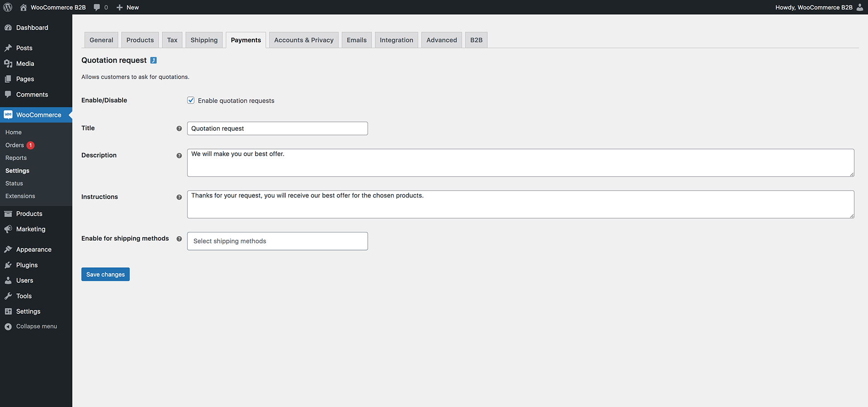Switch to the Emails tab
This screenshot has width=868, height=407.
click(357, 40)
